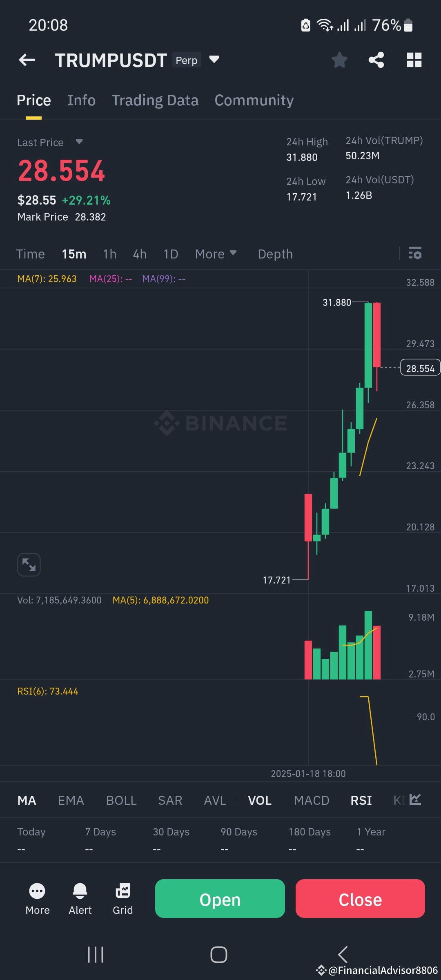
Task: Go back using the back arrow
Action: (26, 60)
